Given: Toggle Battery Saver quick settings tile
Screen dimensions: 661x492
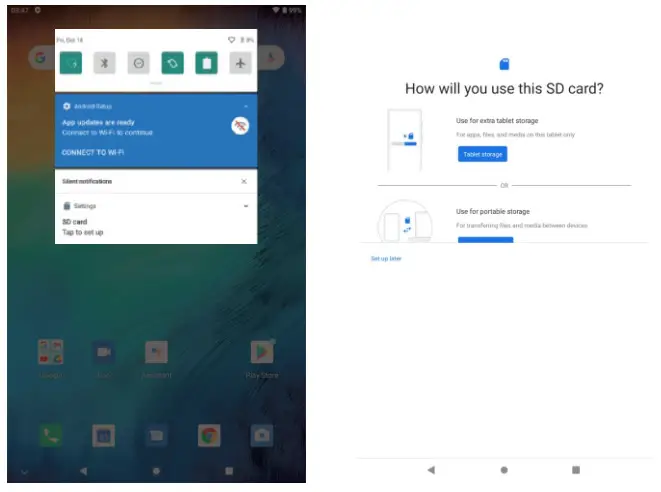Looking at the screenshot, I should click(x=207, y=63).
